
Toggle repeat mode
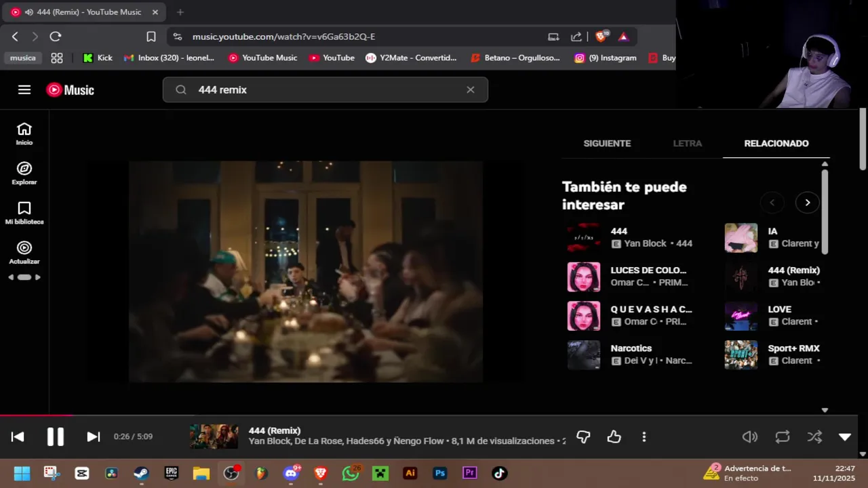(x=783, y=437)
